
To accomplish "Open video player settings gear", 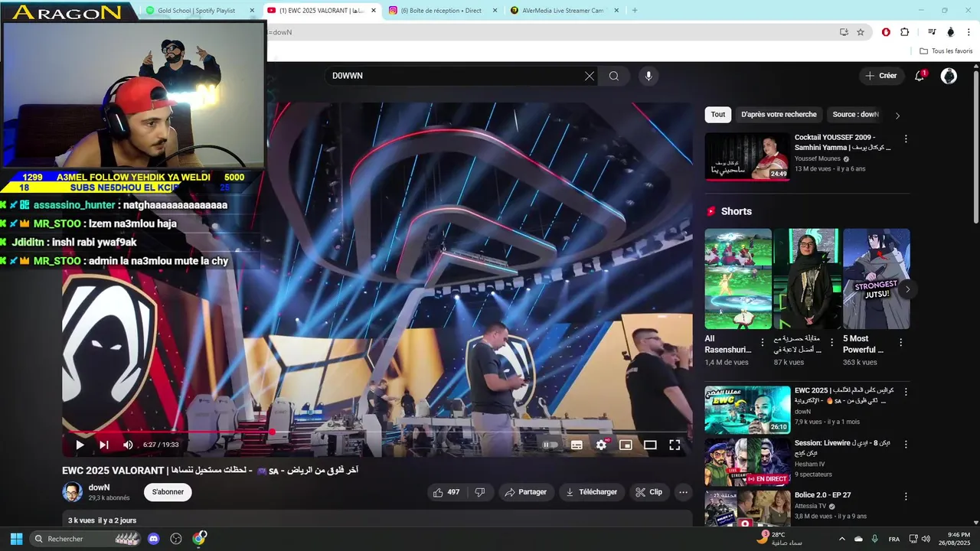I will (x=602, y=445).
